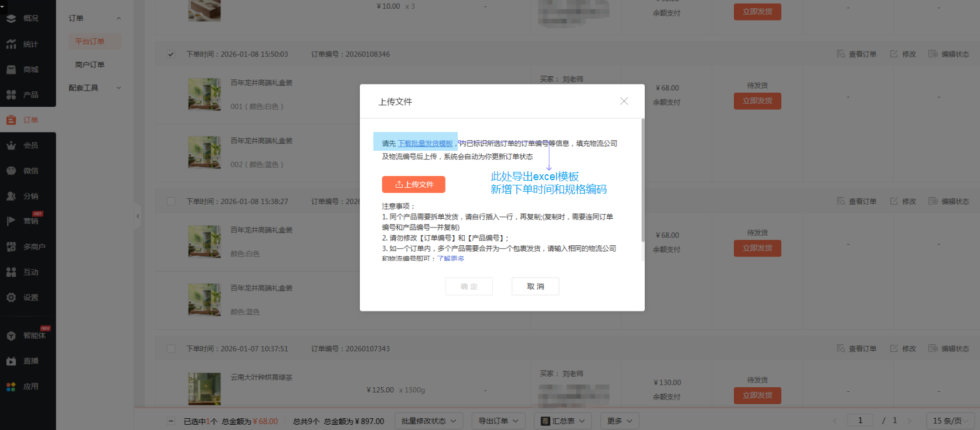This screenshot has height=430, width=980.
Task: Open the 设置 settings gear icon
Action: [x=11, y=297]
